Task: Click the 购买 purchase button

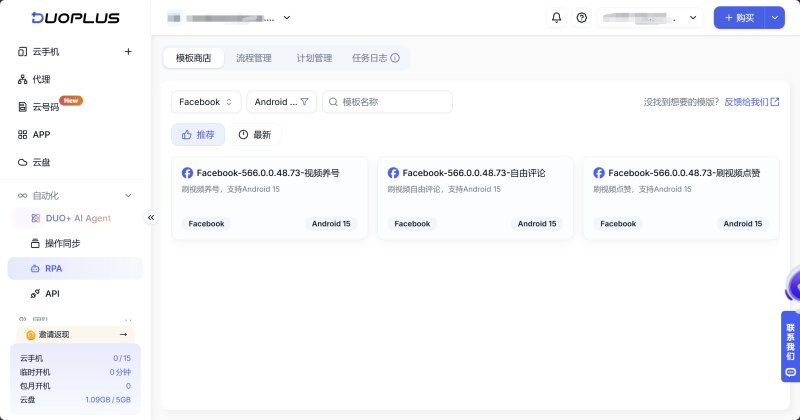Action: tap(739, 18)
